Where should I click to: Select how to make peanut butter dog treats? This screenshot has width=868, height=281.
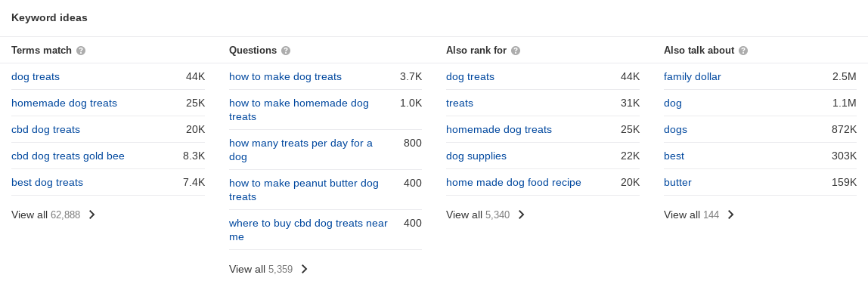[304, 190]
